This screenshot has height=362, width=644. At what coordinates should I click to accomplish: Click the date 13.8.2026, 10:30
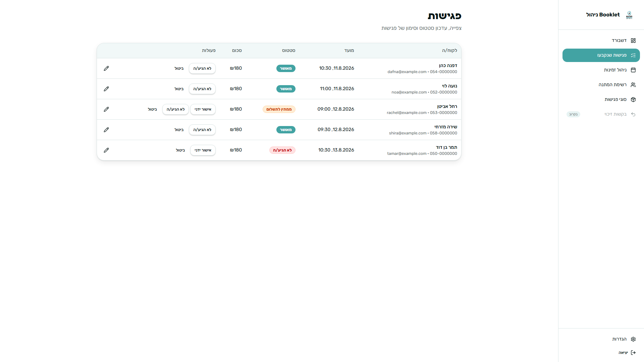point(336,150)
